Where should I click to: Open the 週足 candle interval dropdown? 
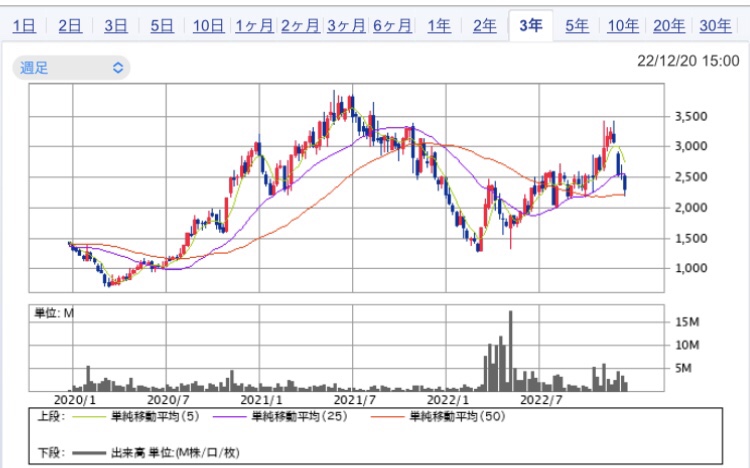click(71, 67)
